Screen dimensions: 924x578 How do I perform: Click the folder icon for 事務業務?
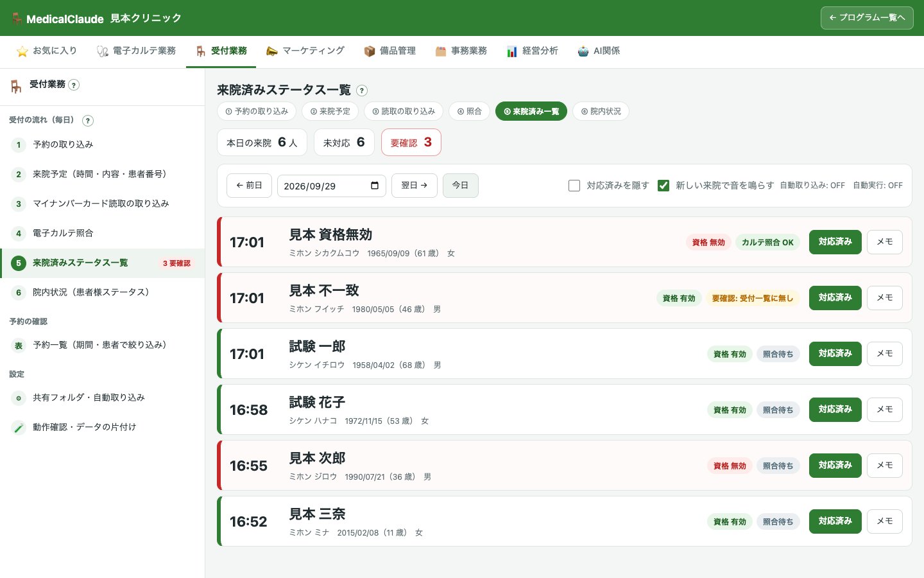pyautogui.click(x=440, y=51)
